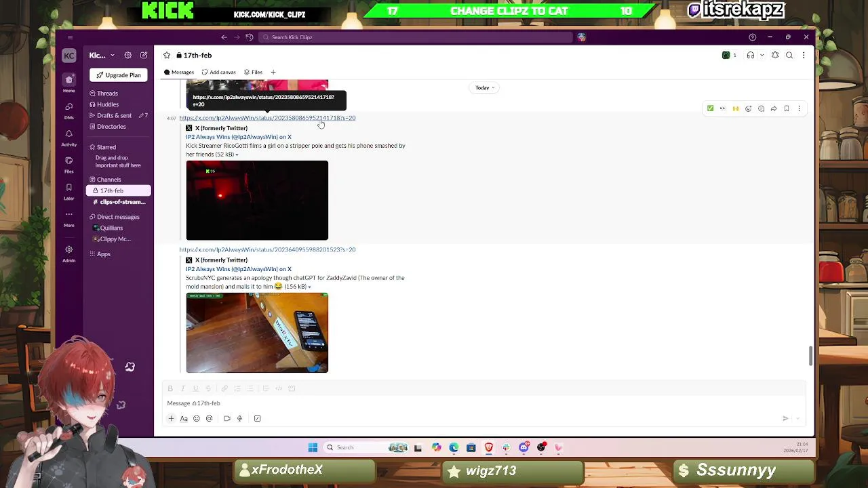Open the Clippy Mc direct message
Screen dimensions: 868x488
[112, 239]
